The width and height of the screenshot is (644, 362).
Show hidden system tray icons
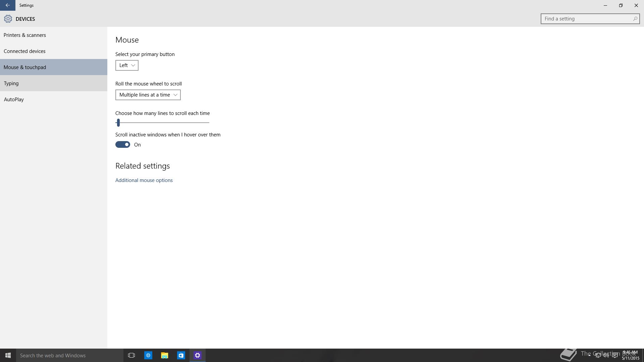[589, 355]
